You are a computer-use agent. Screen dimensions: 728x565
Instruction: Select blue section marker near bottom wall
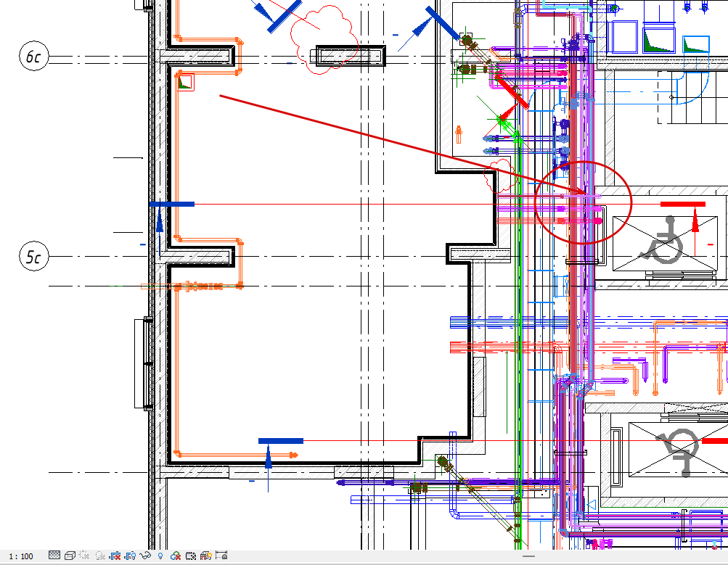tap(280, 441)
